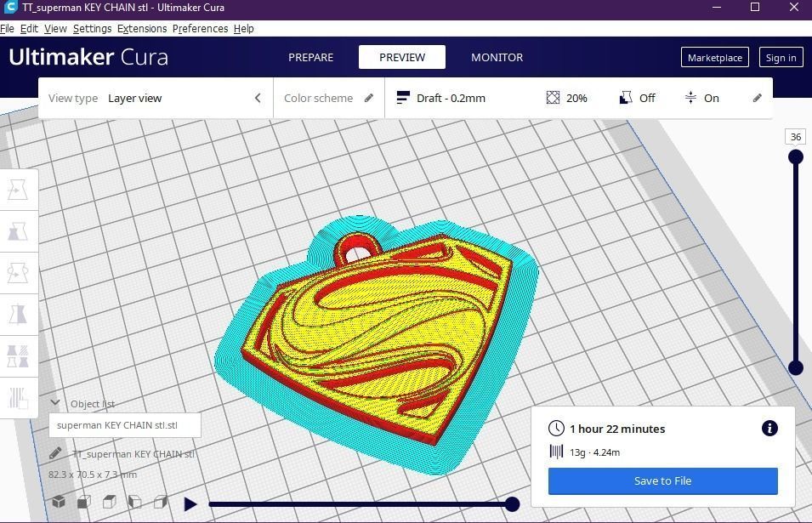812x523 pixels.
Task: Click the layer number 36 field
Action: click(796, 137)
